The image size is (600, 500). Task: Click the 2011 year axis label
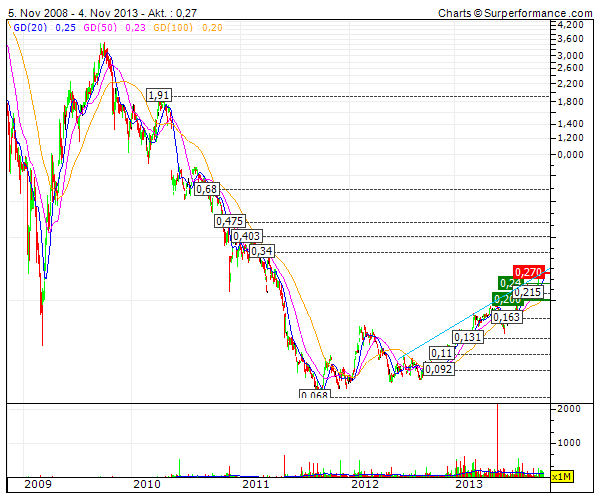click(256, 484)
